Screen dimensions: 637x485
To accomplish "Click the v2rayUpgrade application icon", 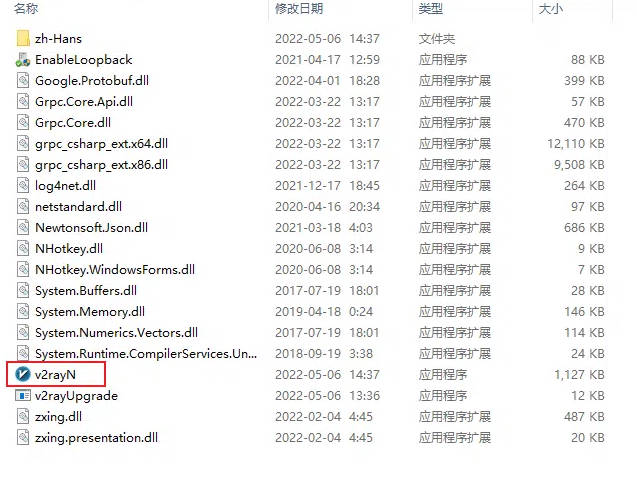I will pos(23,395).
